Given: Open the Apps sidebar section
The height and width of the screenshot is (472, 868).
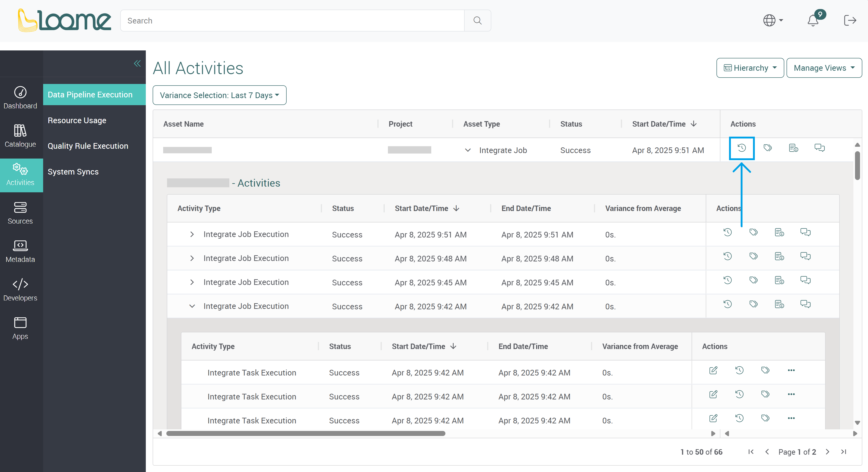Looking at the screenshot, I should click(x=20, y=328).
